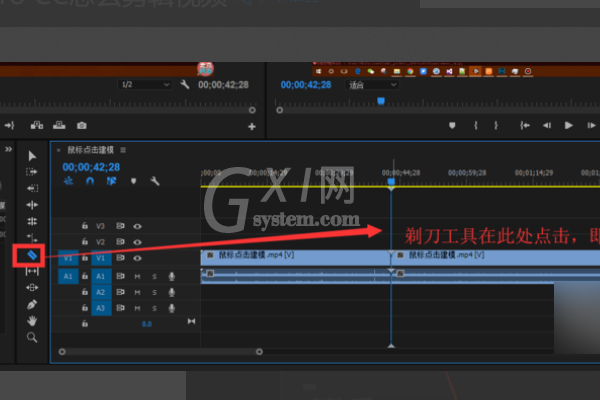Hide the V1 track with eye icon
The image size is (600, 400).
coord(137,258)
